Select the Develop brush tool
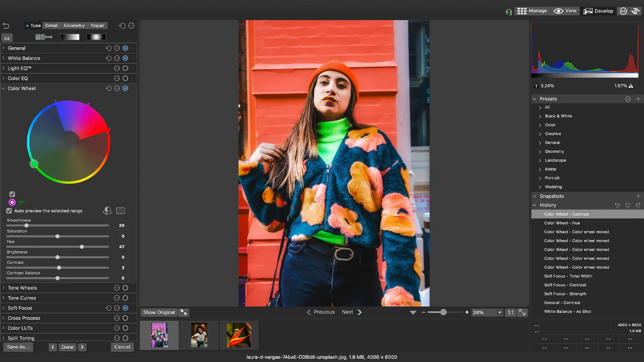The height and width of the screenshot is (362, 644). 43,37
